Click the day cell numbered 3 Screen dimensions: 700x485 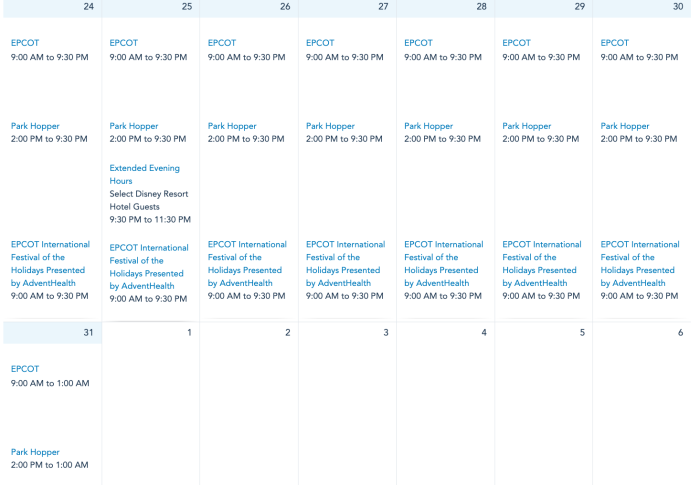point(347,400)
